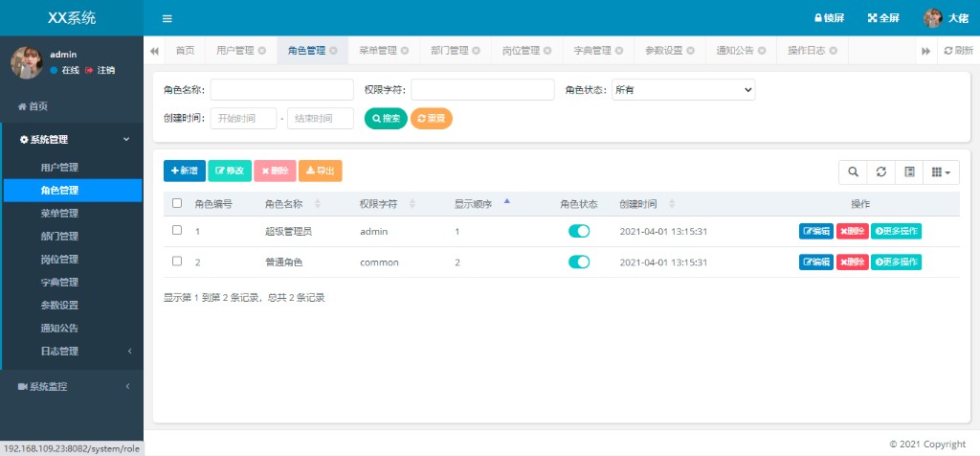Close the 部门管理 tab
Screen dimensions: 980x456
[477, 51]
